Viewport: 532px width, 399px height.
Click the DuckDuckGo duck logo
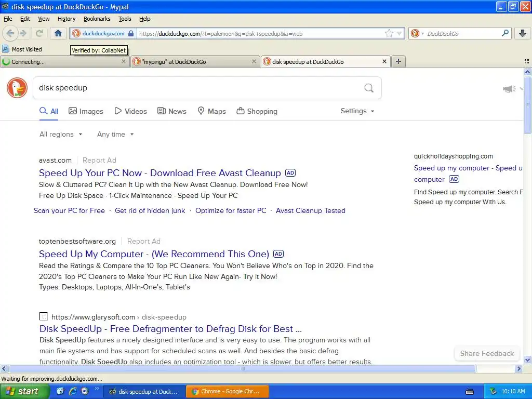click(x=17, y=88)
